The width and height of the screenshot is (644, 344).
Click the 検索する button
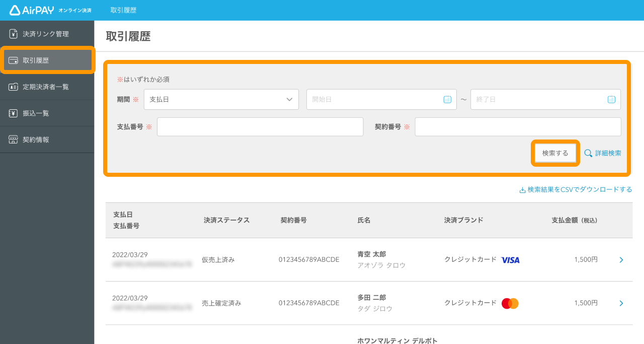[555, 153]
